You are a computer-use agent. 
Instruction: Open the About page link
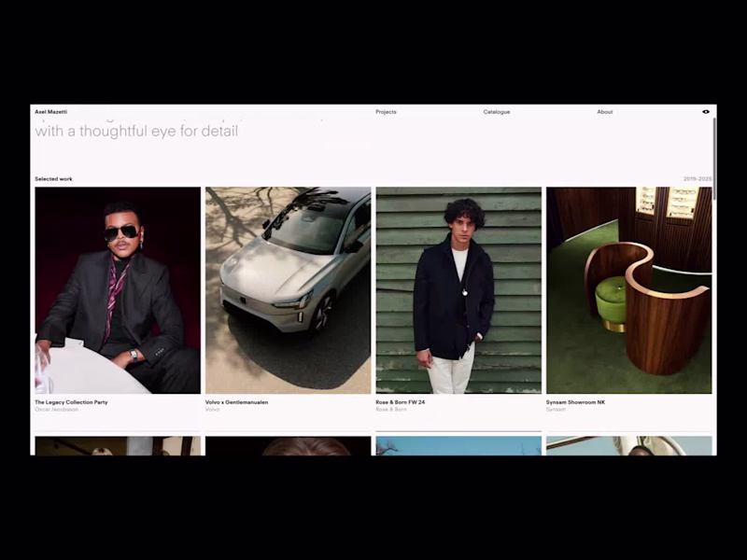point(604,112)
